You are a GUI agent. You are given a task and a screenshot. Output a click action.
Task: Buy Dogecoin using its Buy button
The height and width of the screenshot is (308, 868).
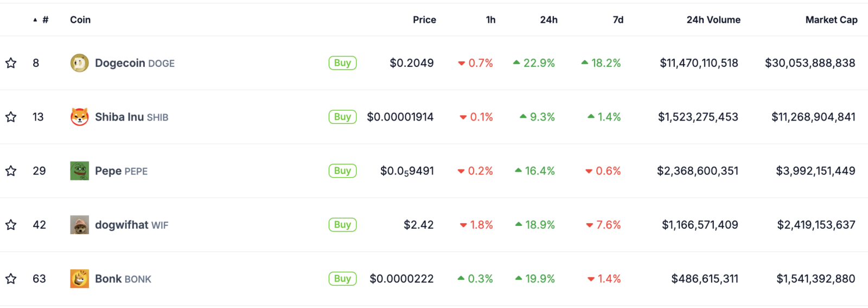pyautogui.click(x=342, y=63)
